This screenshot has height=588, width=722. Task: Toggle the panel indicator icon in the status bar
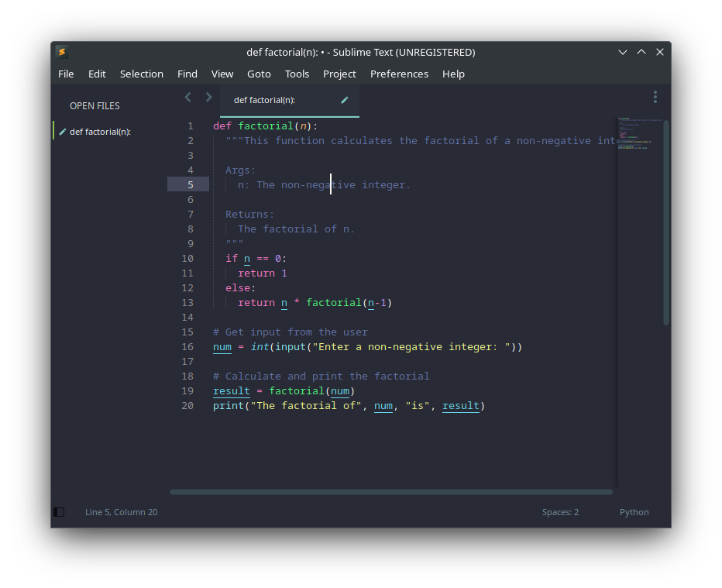pos(59,512)
